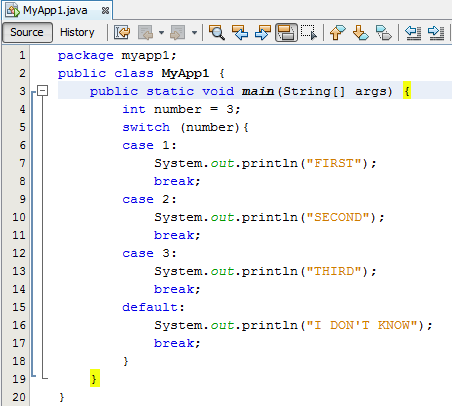
Task: Click 'case 2:' label
Action: (x=149, y=199)
